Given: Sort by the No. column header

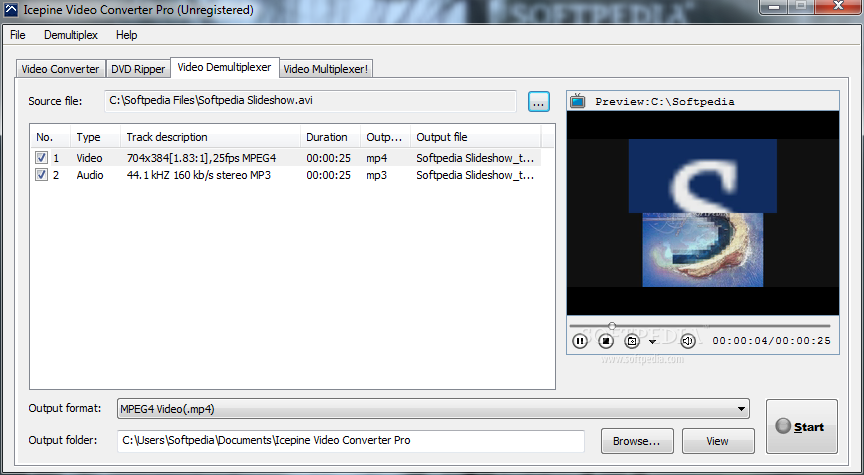Looking at the screenshot, I should pos(50,137).
